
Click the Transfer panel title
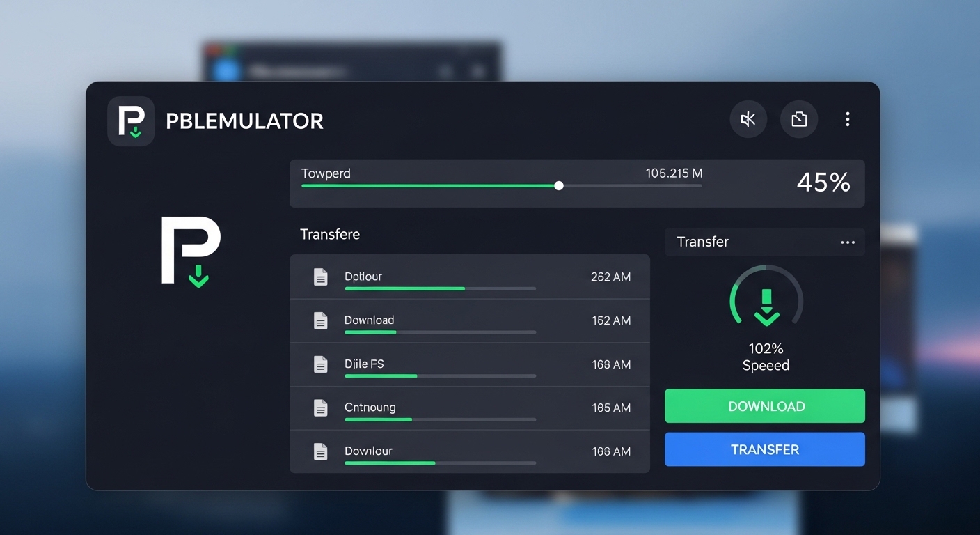point(702,242)
